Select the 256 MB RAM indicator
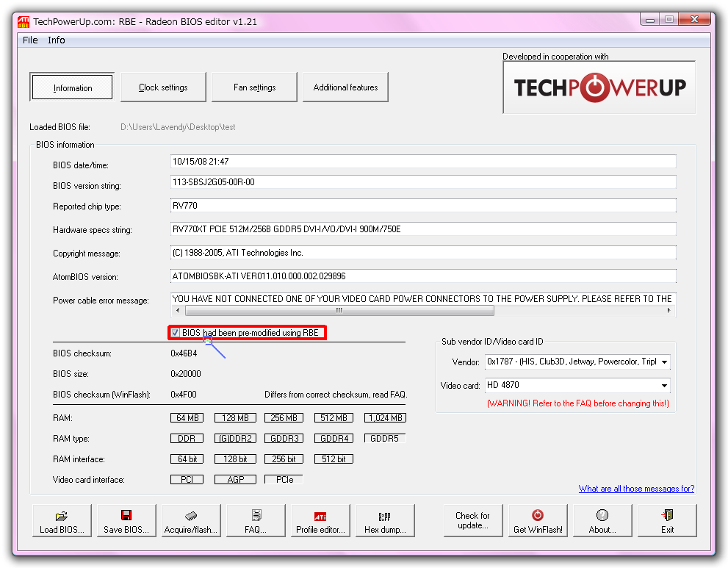The height and width of the screenshot is (568, 728). (284, 418)
